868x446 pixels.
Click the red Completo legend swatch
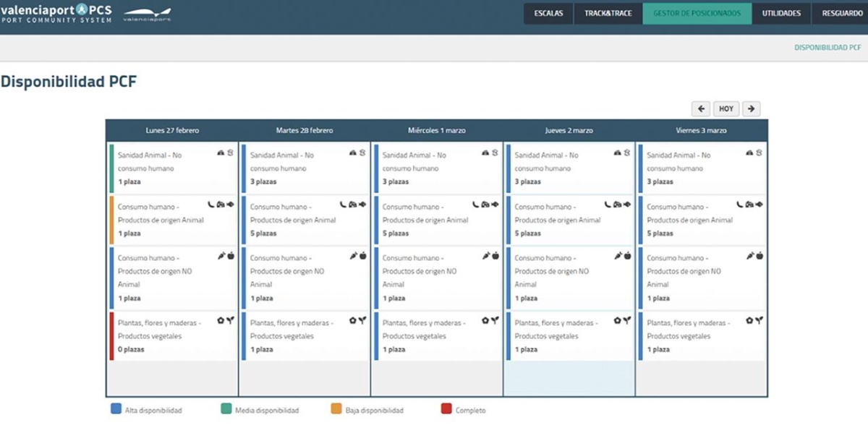coord(446,409)
